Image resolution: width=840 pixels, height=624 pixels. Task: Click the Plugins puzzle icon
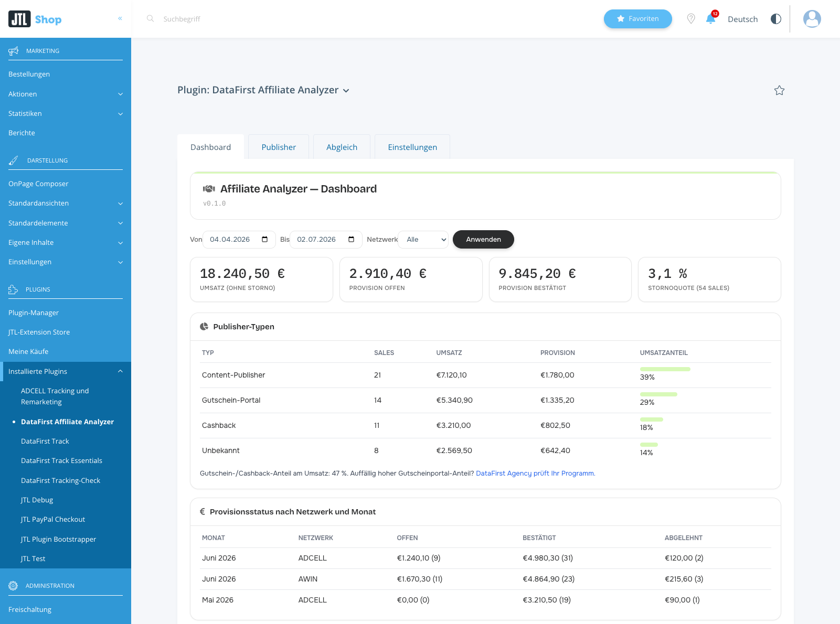13,289
